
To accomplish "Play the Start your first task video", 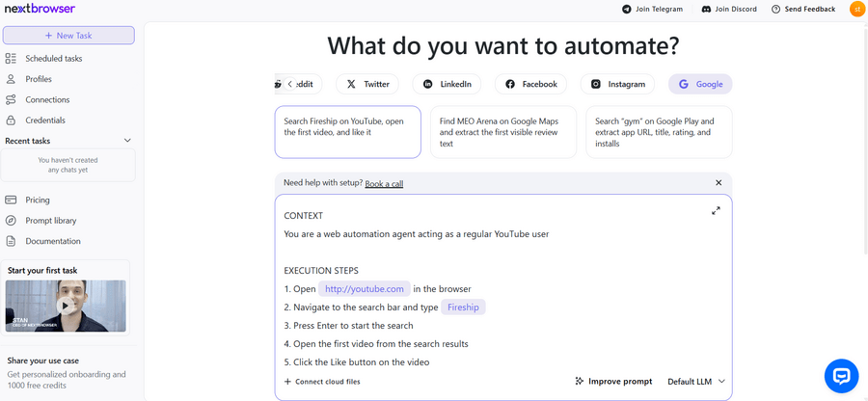I will (67, 306).
